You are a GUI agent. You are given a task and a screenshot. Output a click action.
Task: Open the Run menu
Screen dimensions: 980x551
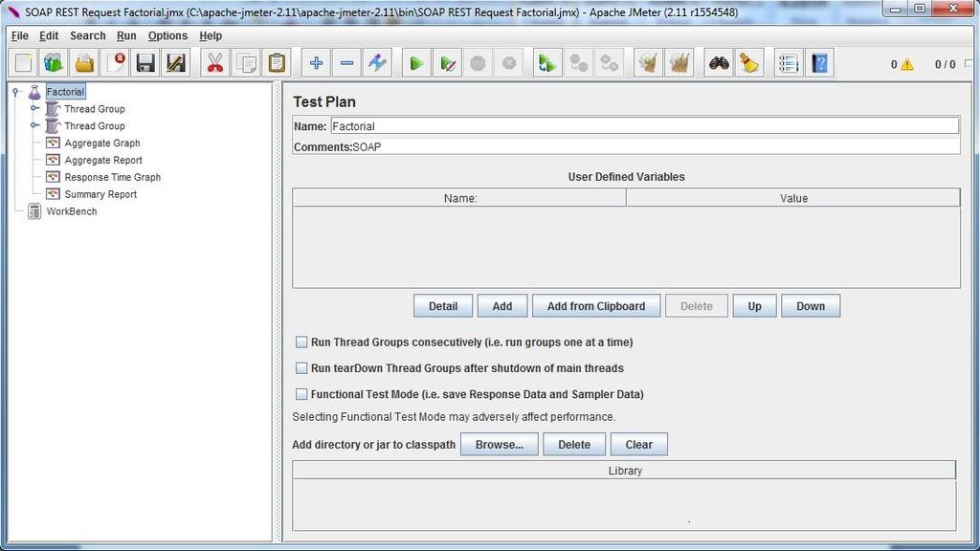tap(126, 35)
